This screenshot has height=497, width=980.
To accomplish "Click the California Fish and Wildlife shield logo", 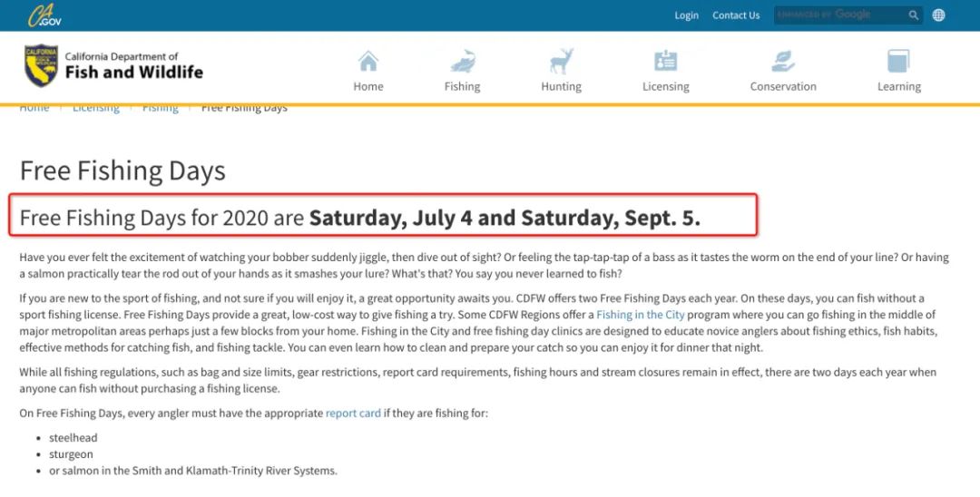I will 41,65.
